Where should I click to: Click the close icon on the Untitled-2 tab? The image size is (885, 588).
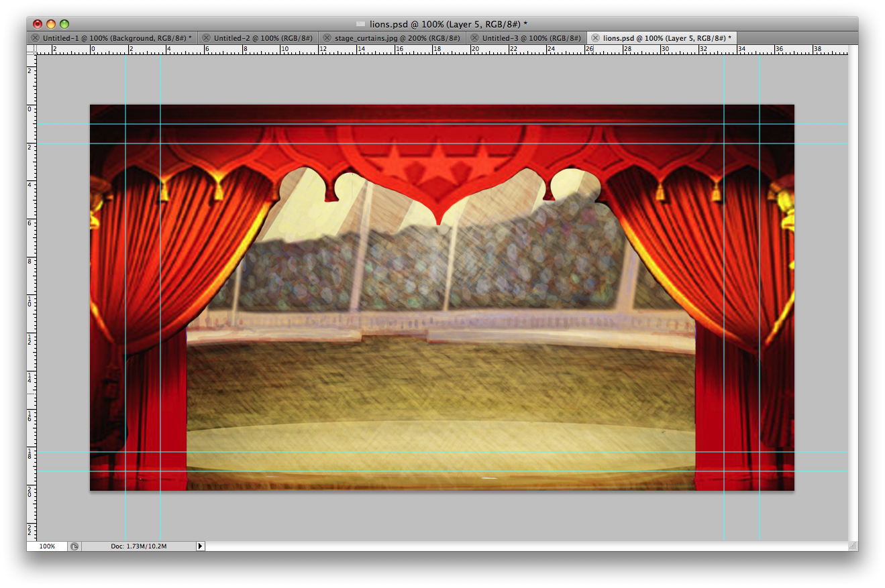[207, 38]
